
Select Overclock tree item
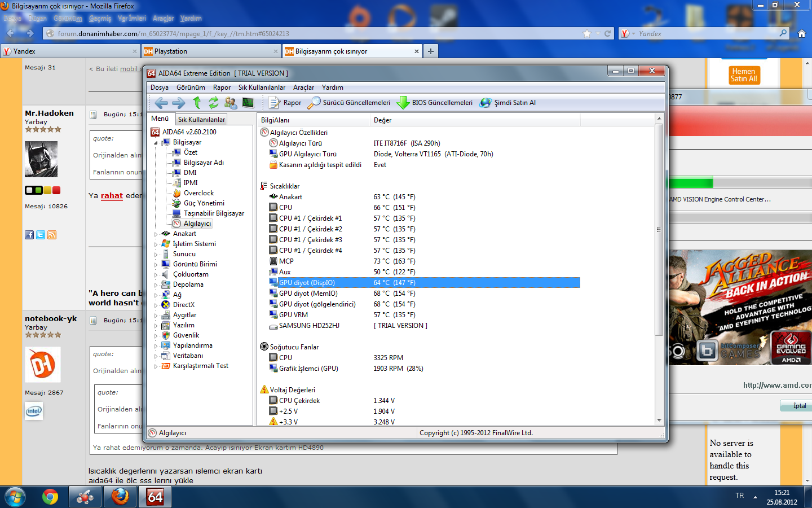[x=198, y=193]
